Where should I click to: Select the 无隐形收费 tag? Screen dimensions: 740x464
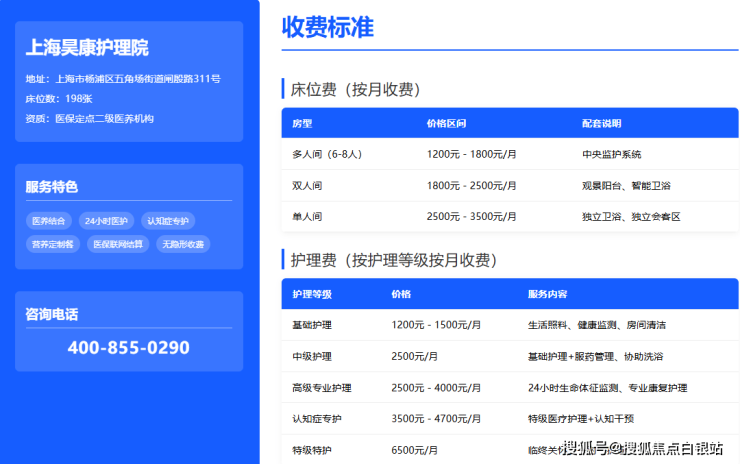[183, 244]
